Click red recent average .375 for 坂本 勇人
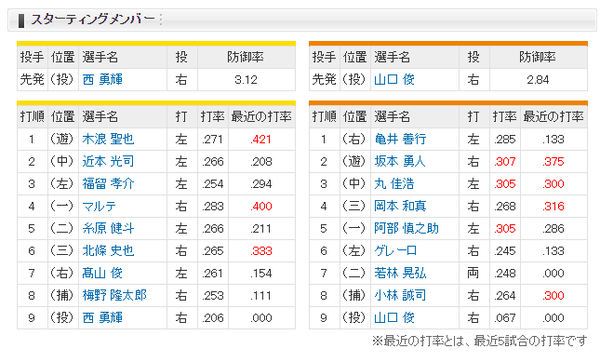 pos(553,161)
